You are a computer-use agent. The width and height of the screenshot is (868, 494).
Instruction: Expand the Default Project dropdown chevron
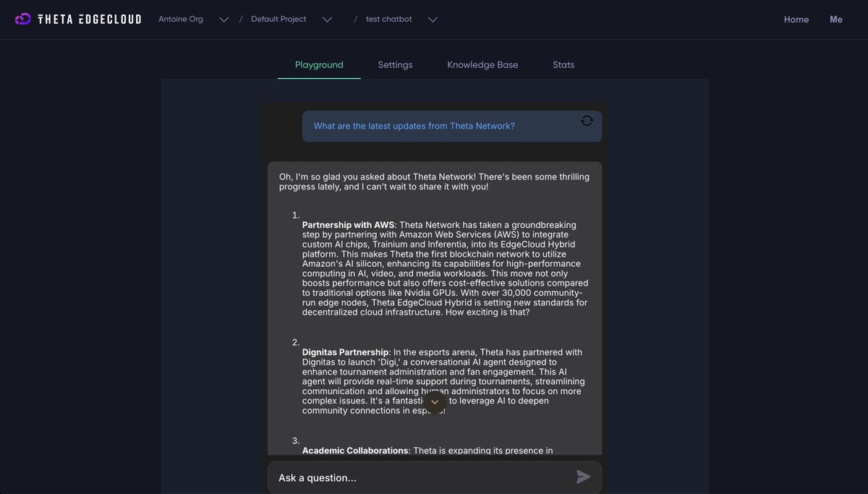pos(327,20)
